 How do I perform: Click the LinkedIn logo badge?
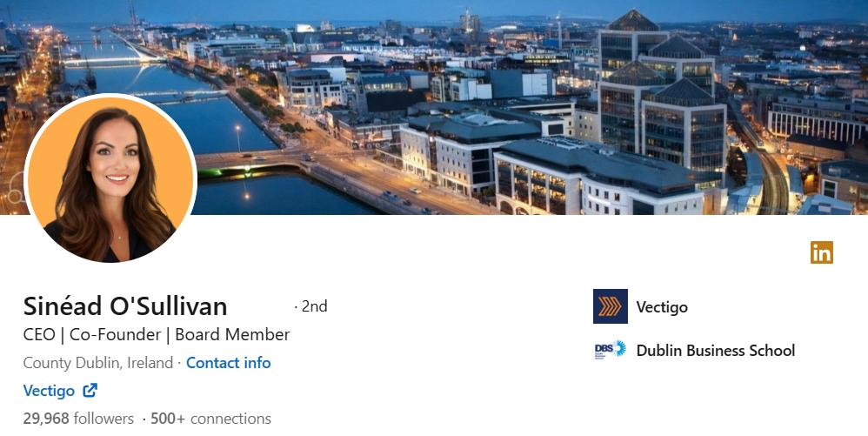(822, 252)
